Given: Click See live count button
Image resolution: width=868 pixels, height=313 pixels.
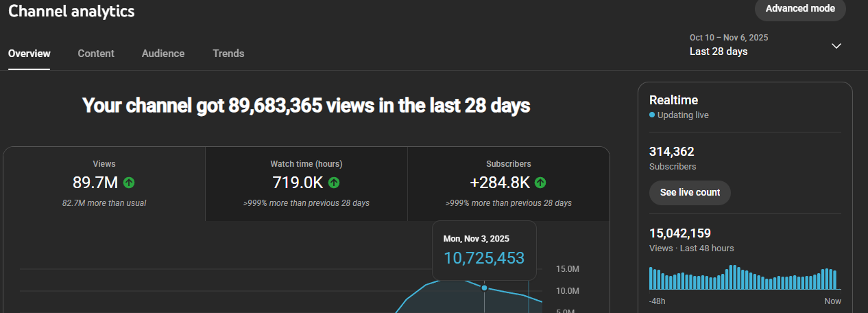Looking at the screenshot, I should (690, 193).
